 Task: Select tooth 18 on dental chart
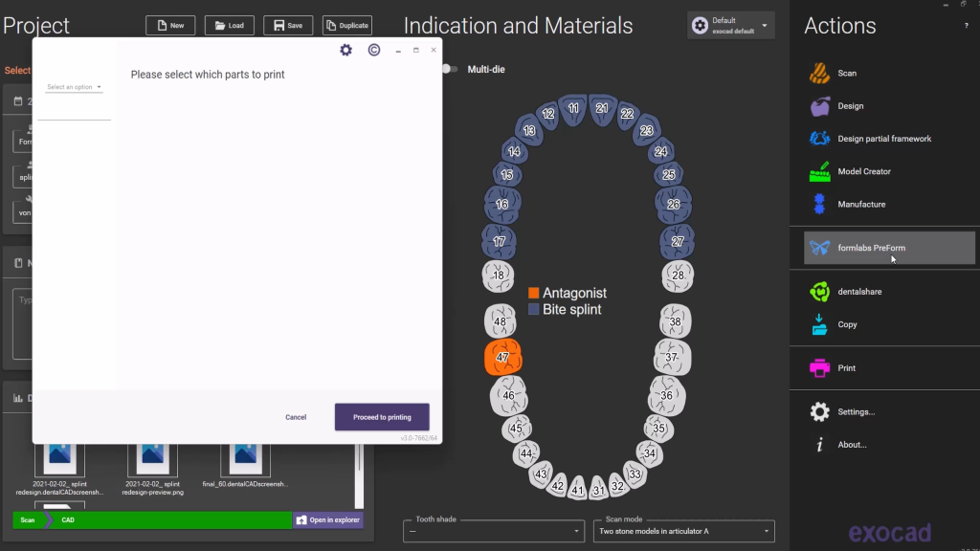click(498, 275)
